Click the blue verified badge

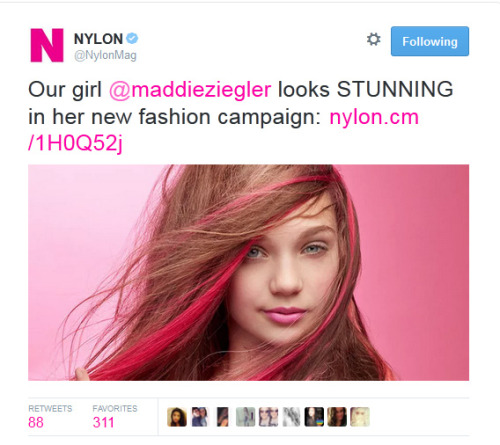(133, 38)
